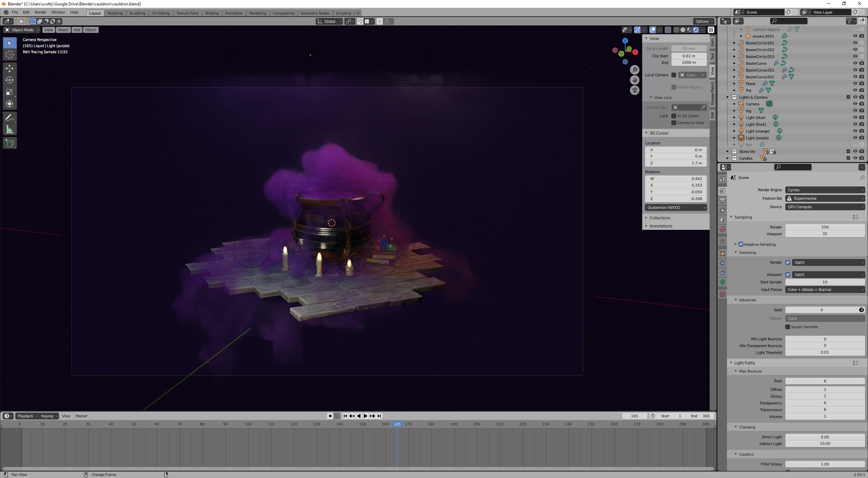The image size is (868, 478).
Task: Enable Lock To 3D Cursor
Action: (674, 116)
